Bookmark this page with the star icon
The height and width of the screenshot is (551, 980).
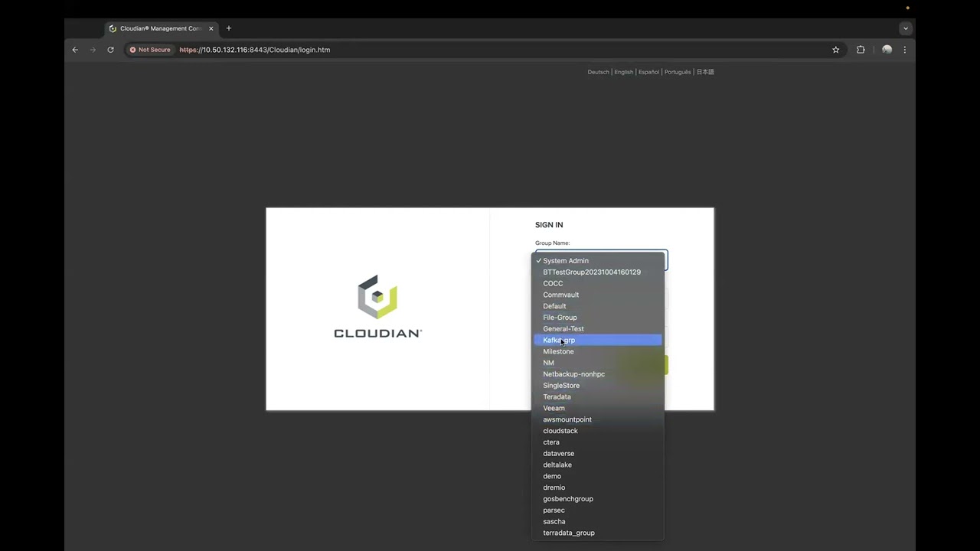(x=835, y=50)
